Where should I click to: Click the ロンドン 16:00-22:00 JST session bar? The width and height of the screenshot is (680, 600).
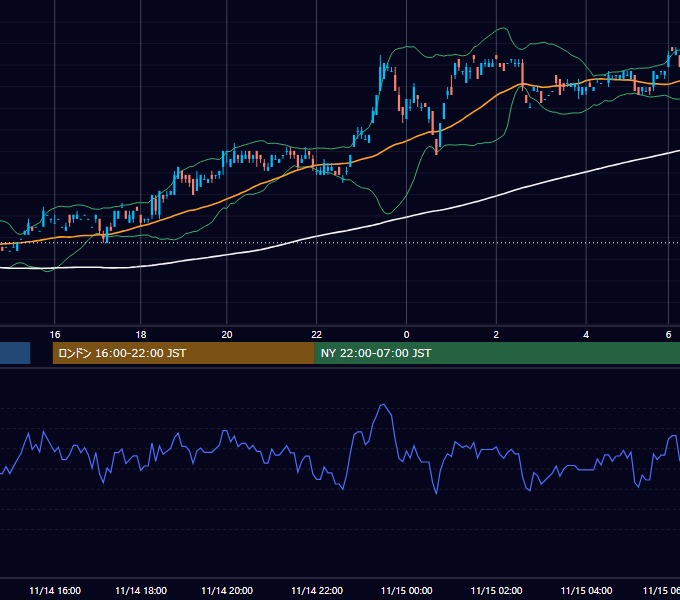click(183, 353)
